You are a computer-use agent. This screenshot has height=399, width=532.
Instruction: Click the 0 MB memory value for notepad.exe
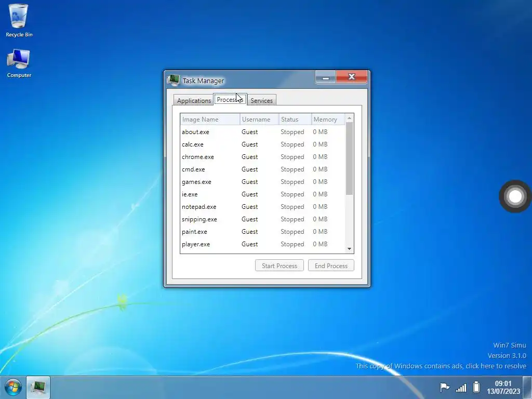[320, 207]
